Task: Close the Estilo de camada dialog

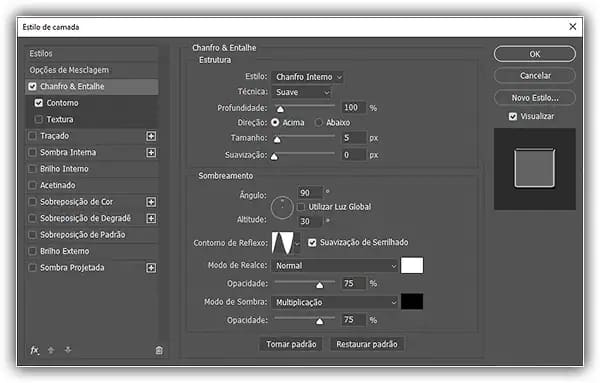Action: click(x=572, y=26)
